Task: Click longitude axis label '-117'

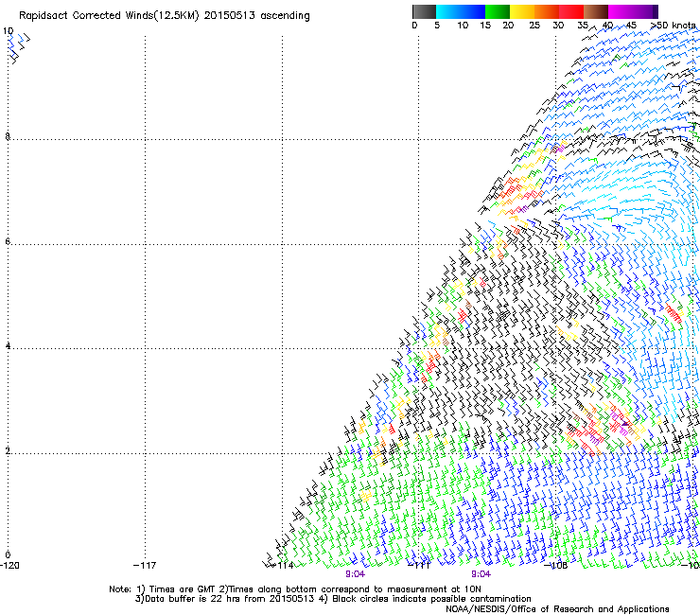Action: click(145, 566)
